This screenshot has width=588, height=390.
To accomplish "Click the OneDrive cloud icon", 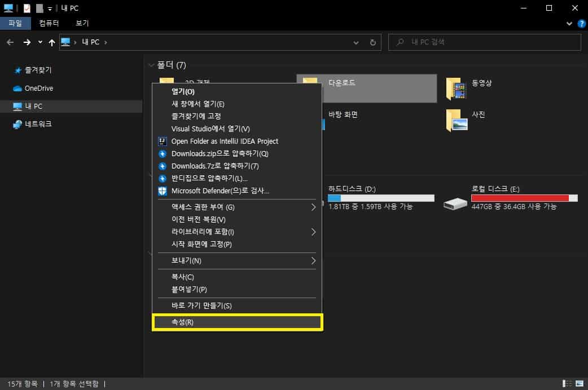I will tap(17, 89).
